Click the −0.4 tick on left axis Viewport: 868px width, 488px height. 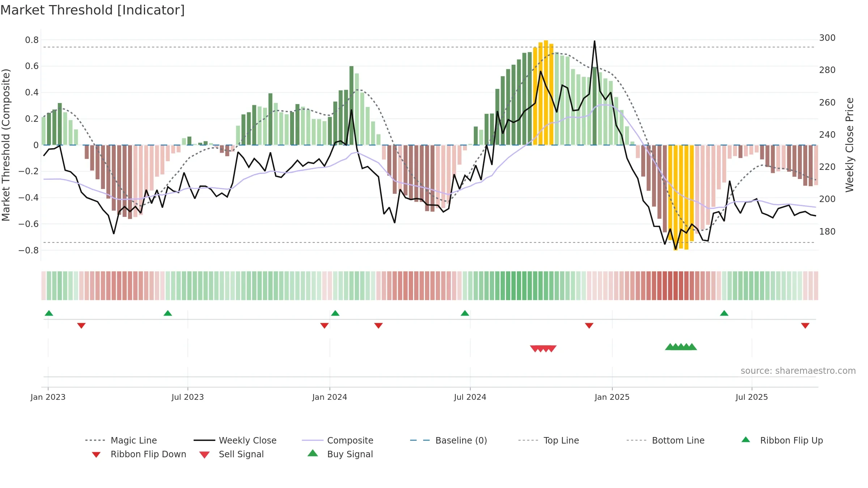click(x=29, y=198)
